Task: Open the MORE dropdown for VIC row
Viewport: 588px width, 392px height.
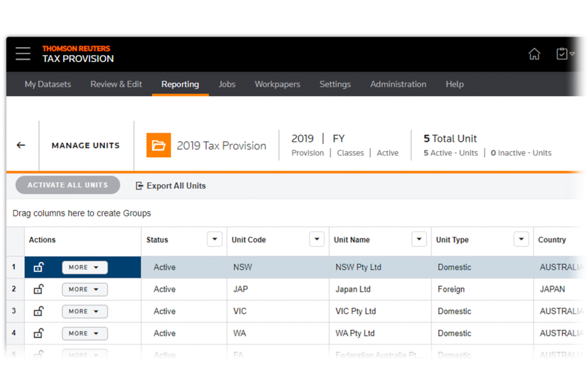Action: (x=85, y=311)
